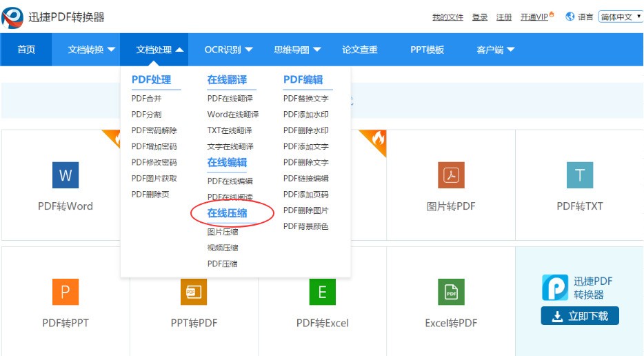Select PDF删除水印 menu entry
This screenshot has width=644, height=356.
point(306,130)
